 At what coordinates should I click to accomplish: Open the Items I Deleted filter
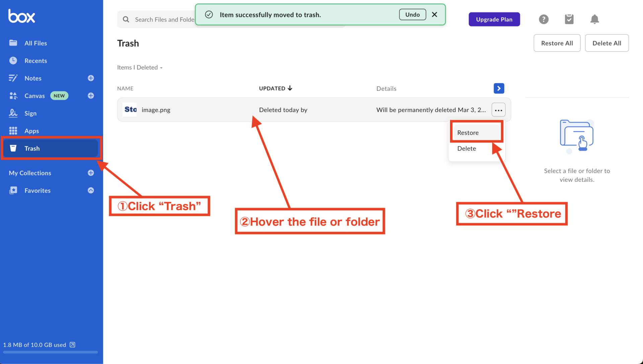coord(140,67)
